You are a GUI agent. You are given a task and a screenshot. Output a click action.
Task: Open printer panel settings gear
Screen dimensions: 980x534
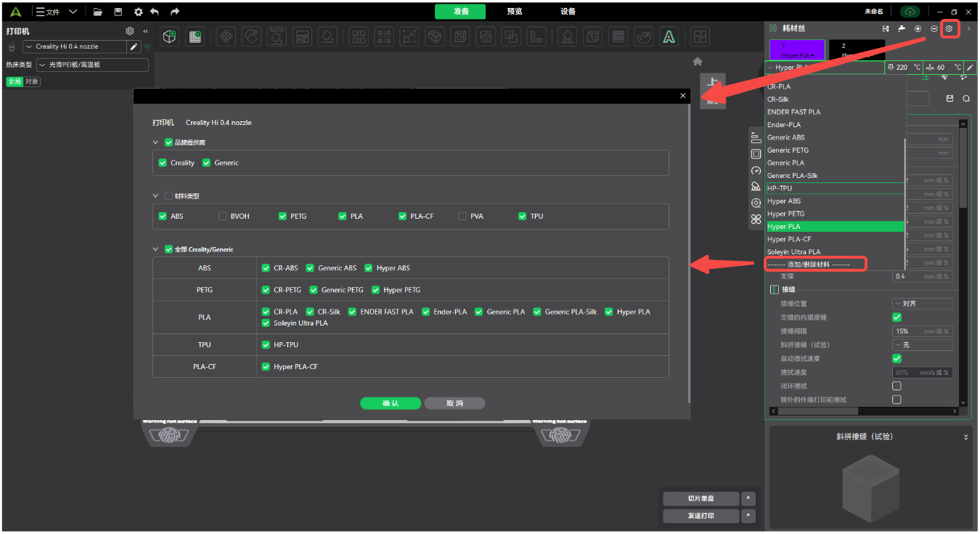point(130,31)
